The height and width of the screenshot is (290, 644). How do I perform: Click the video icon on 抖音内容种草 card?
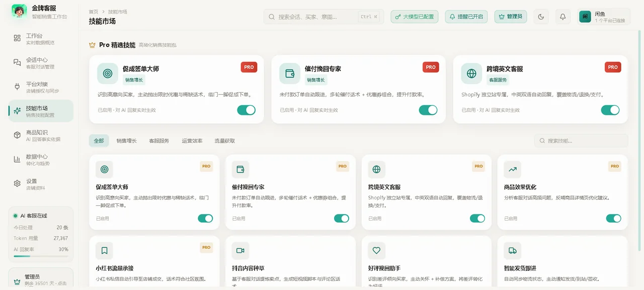(x=240, y=251)
